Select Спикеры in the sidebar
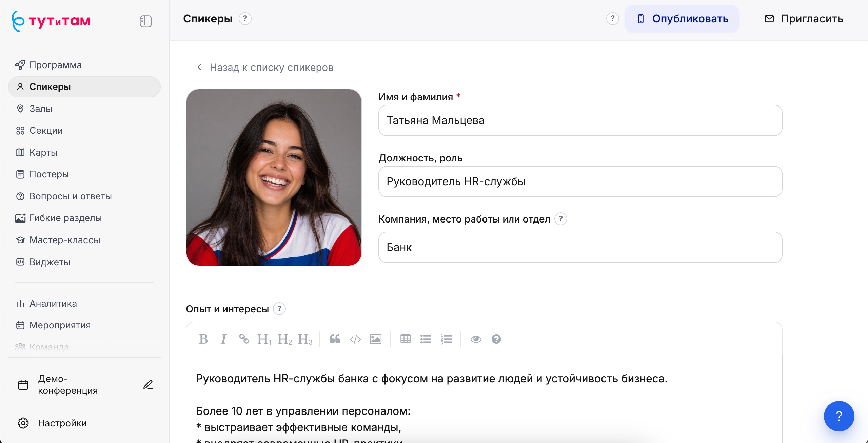The width and height of the screenshot is (868, 443). click(x=84, y=87)
